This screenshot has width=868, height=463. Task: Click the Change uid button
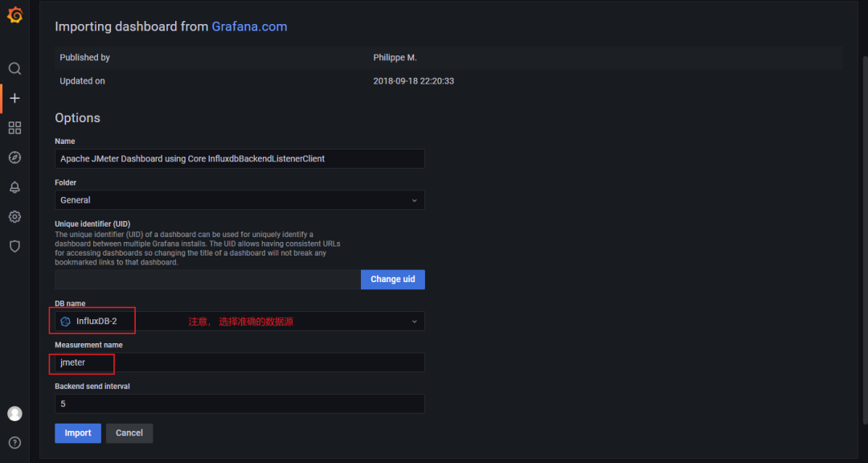(392, 279)
